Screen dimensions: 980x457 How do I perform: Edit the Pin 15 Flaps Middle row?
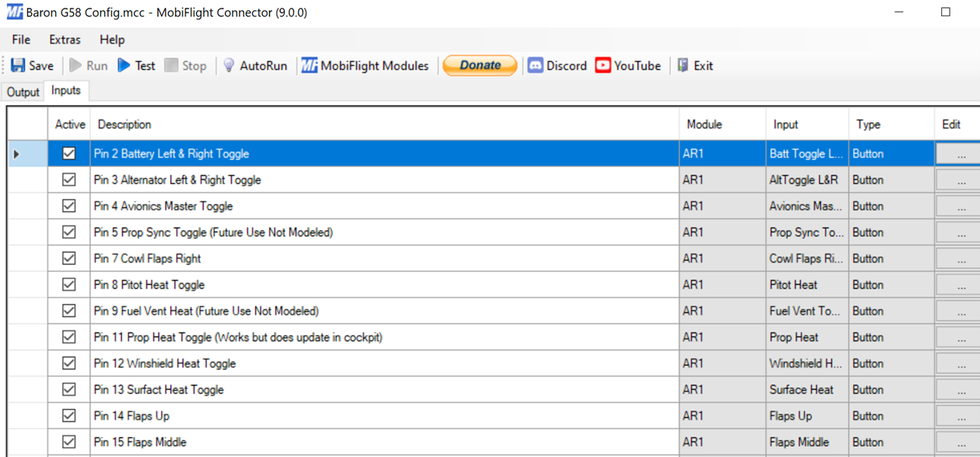pos(958,441)
